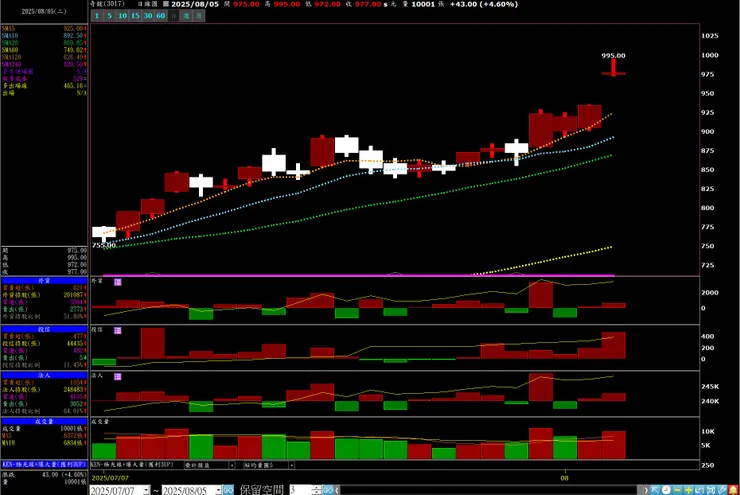Image resolution: width=740 pixels, height=495 pixels.
Task: Select the blue KEN strategy label in left panel
Action: [x=44, y=464]
